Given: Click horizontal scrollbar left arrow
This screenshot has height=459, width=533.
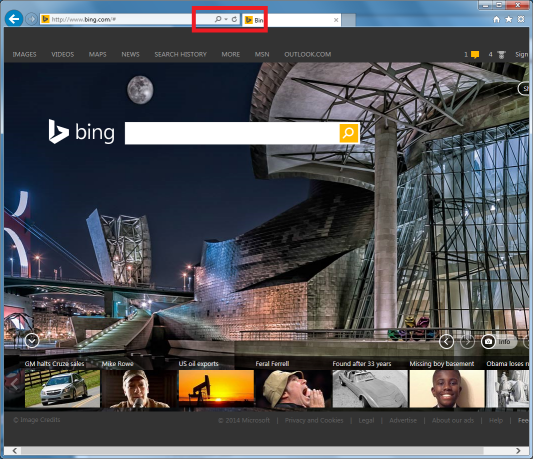Looking at the screenshot, I should pyautogui.click(x=14, y=451).
